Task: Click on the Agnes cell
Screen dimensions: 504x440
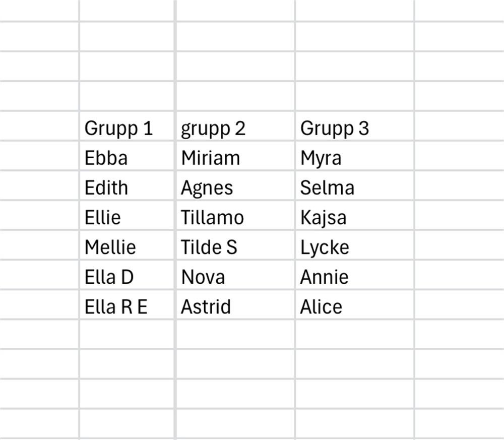Action: (207, 188)
